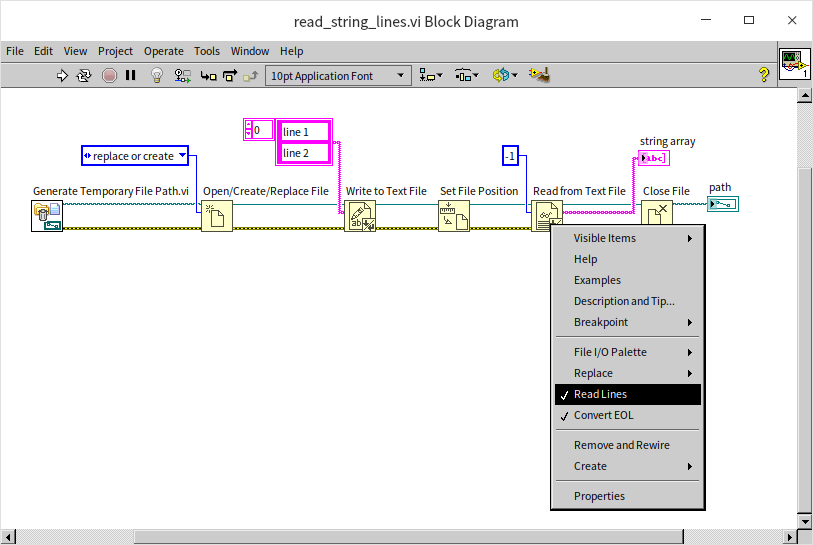Click the Retain Wire Values icon
This screenshot has height=545, width=813.
[x=182, y=75]
